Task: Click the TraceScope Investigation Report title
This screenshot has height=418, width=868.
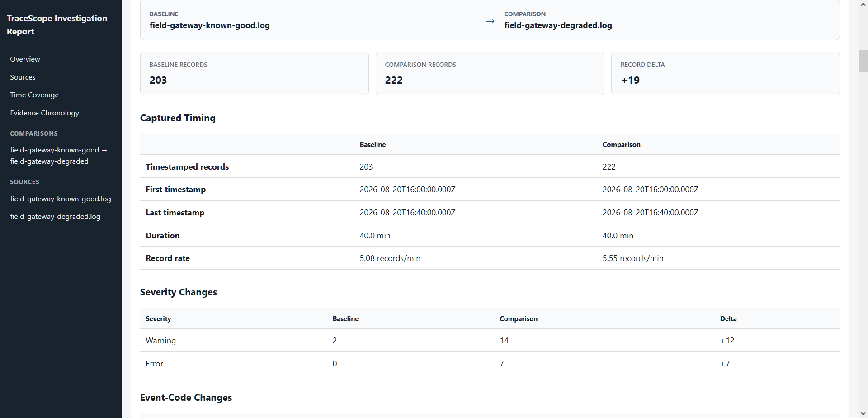Action: (57, 25)
